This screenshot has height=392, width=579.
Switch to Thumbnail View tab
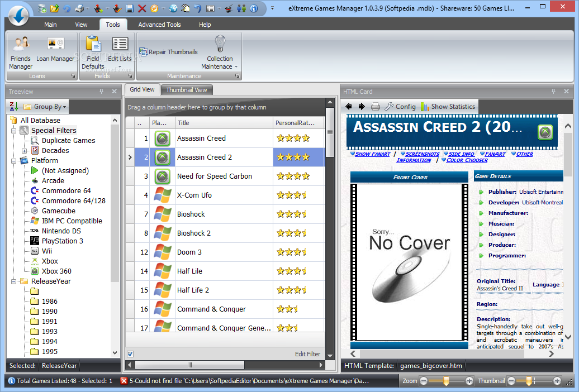tap(187, 90)
